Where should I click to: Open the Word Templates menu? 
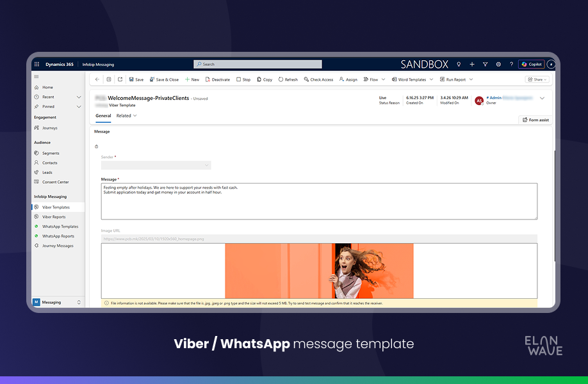pyautogui.click(x=412, y=79)
